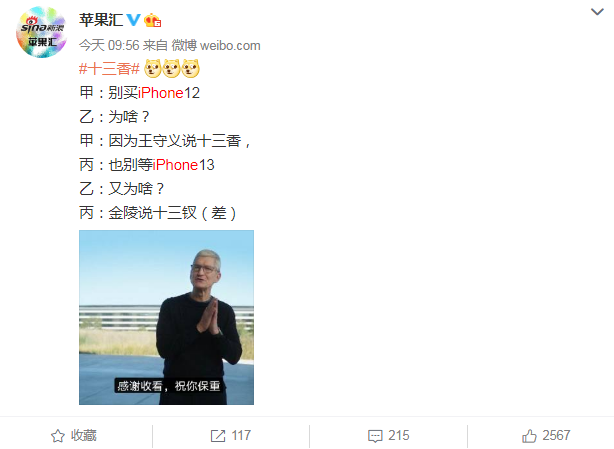Screen dimensions: 614x449
Task: Enlarge the Tim Cook photo thumbnail
Action: click(x=166, y=317)
